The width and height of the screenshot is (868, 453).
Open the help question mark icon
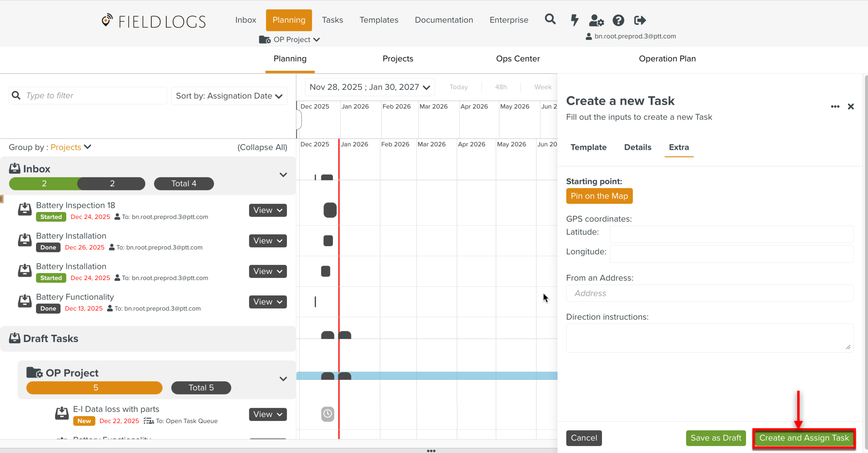pyautogui.click(x=618, y=20)
